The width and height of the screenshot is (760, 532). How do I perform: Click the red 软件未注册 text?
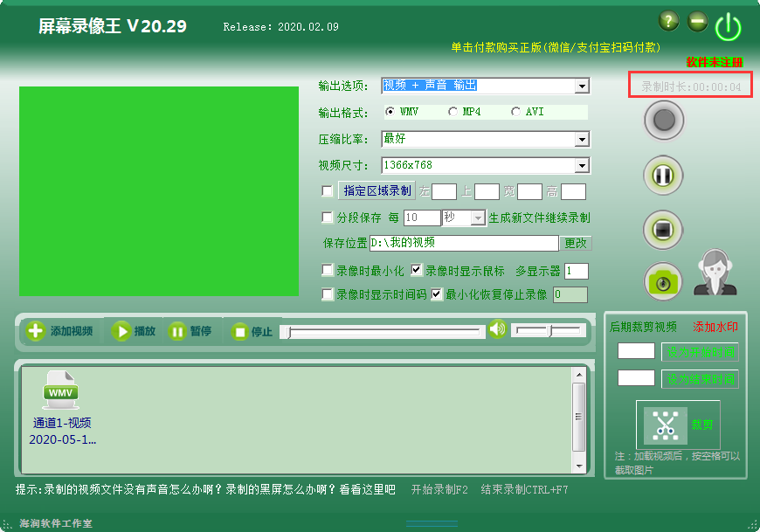click(x=714, y=63)
